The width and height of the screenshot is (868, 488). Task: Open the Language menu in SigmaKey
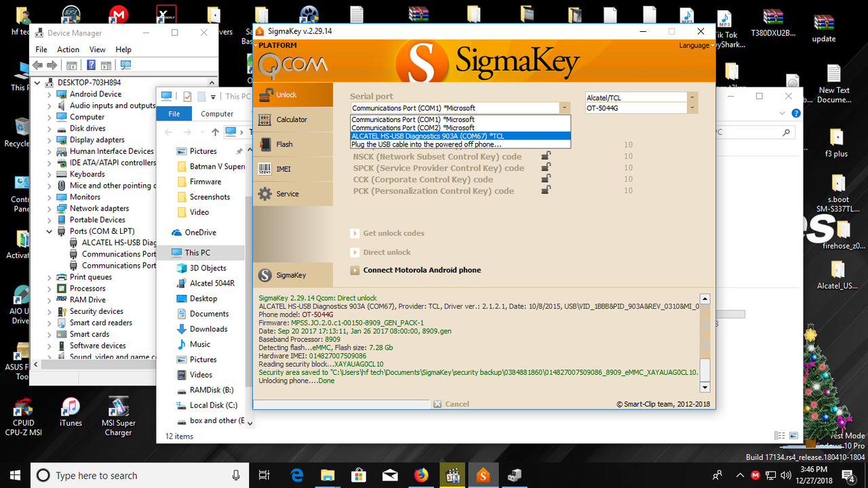click(696, 45)
